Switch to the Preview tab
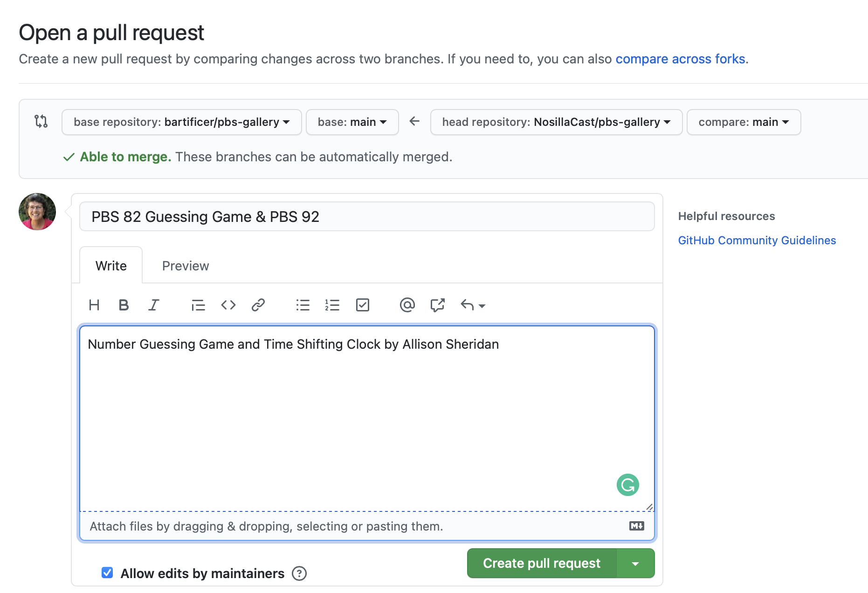Image resolution: width=868 pixels, height=593 pixels. 186,266
